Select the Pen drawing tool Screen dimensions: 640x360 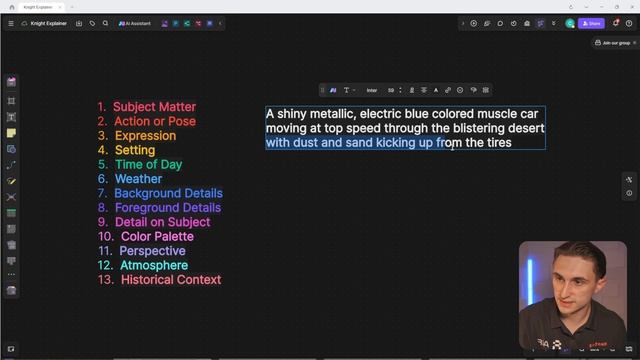click(x=11, y=181)
